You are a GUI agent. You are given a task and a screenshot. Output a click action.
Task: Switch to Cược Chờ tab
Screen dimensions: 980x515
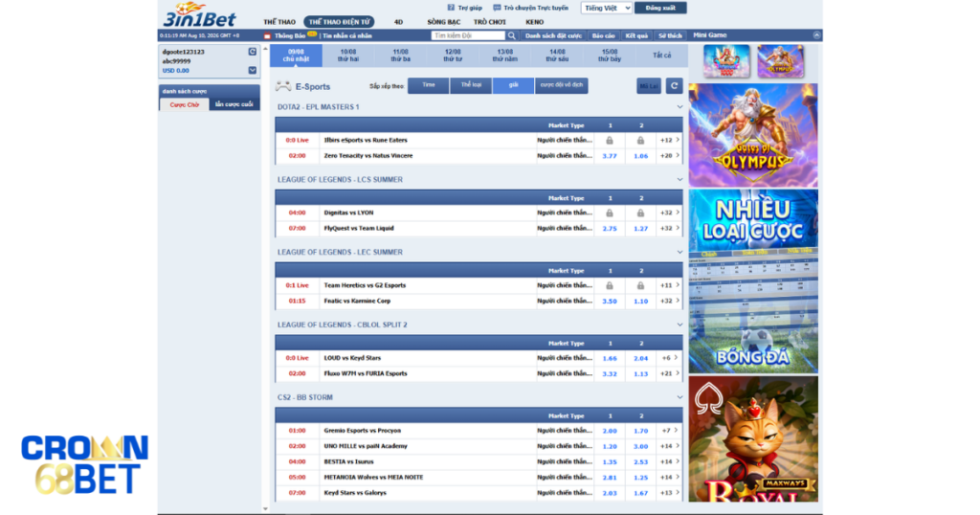[185, 104]
